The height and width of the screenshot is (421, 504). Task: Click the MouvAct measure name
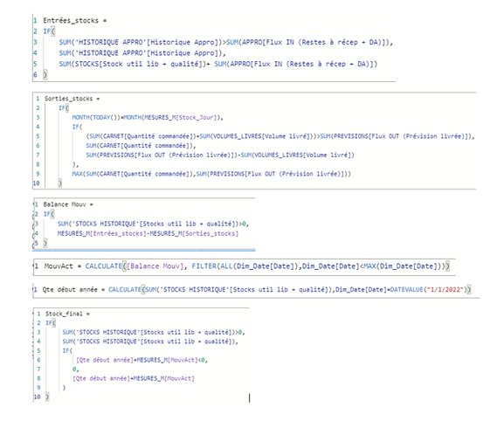[59, 266]
